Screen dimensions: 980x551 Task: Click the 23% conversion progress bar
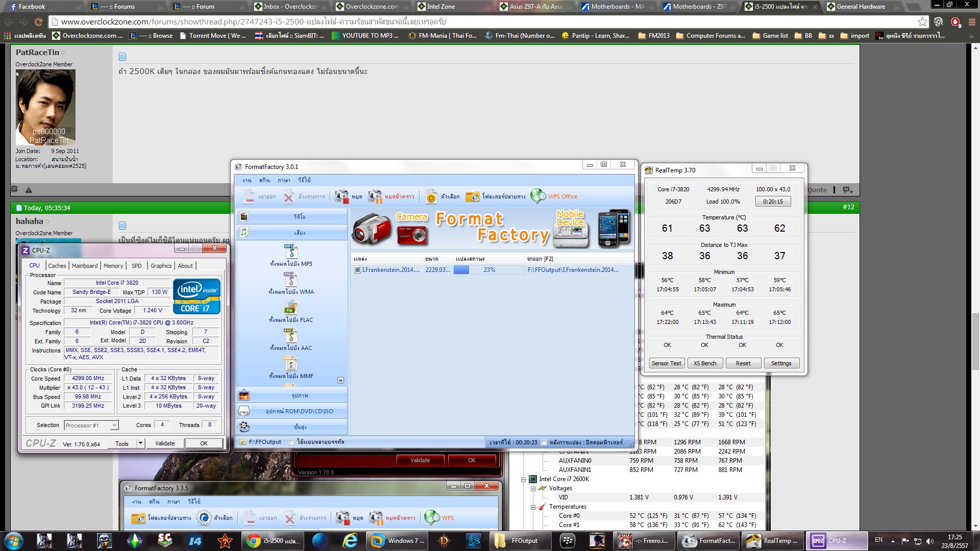[x=489, y=270]
